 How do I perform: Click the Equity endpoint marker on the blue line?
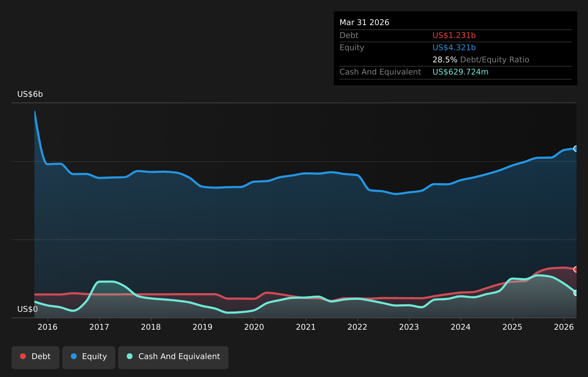click(x=576, y=148)
